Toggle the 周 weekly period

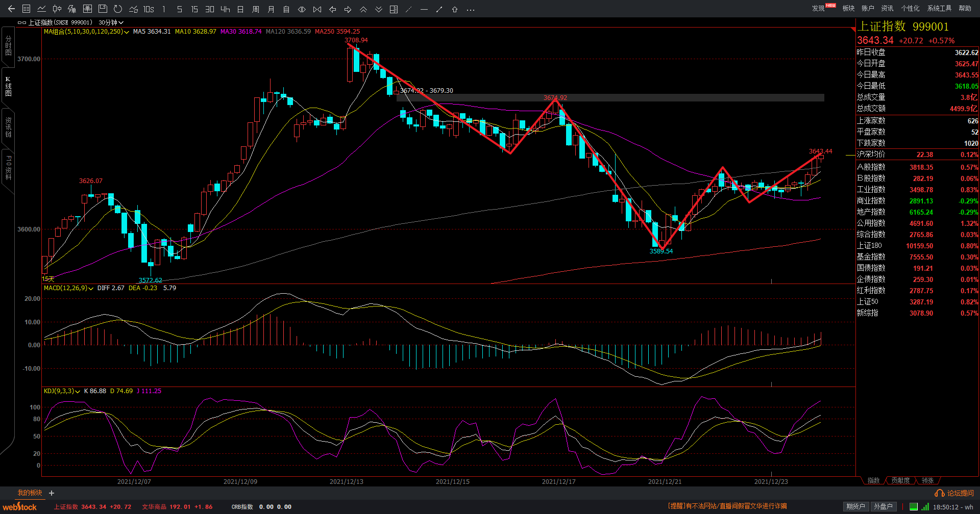click(x=256, y=9)
